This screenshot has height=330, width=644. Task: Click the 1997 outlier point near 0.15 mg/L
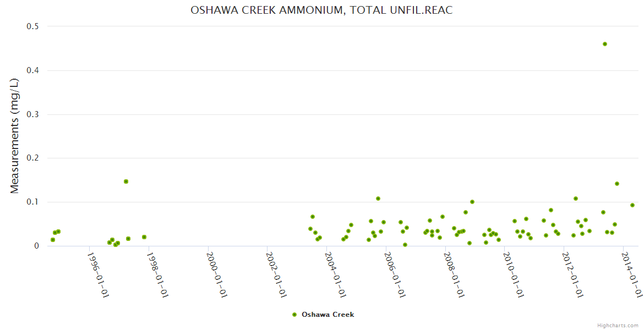(x=126, y=182)
